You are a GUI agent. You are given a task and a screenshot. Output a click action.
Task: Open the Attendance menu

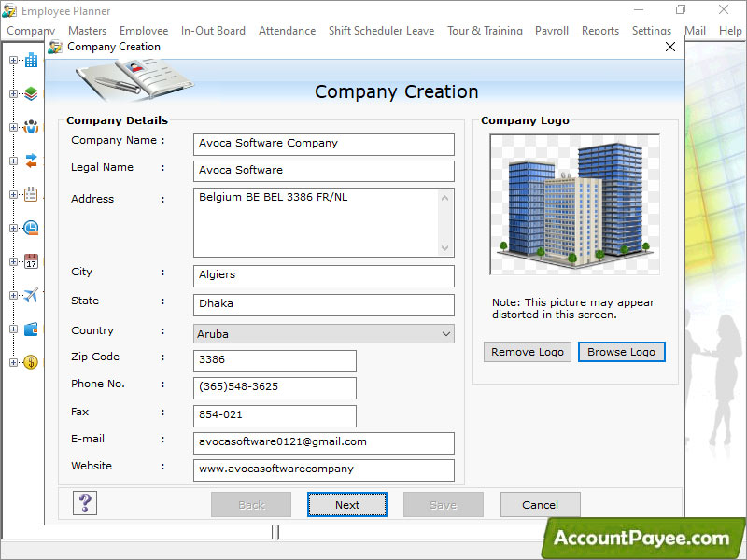coord(288,31)
